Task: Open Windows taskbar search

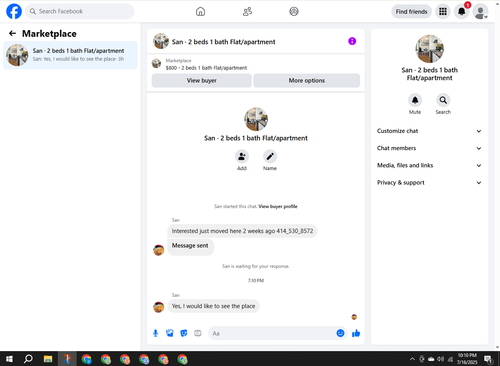Action: [28, 359]
